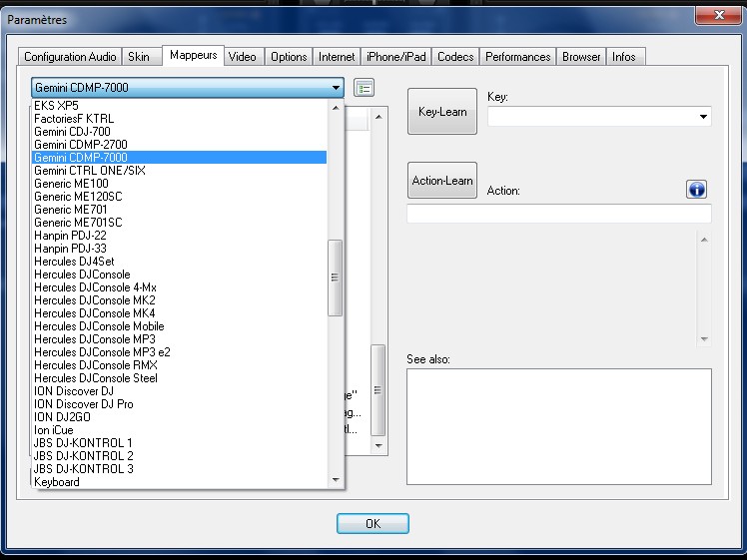Viewport: 747px width, 560px height.
Task: Switch to the Configuration Audio tab
Action: (x=70, y=57)
